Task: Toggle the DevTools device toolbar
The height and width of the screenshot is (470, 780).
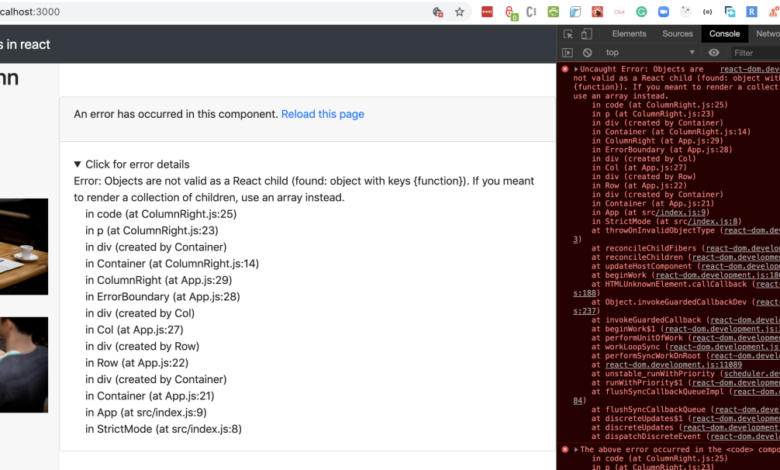Action: tap(586, 34)
